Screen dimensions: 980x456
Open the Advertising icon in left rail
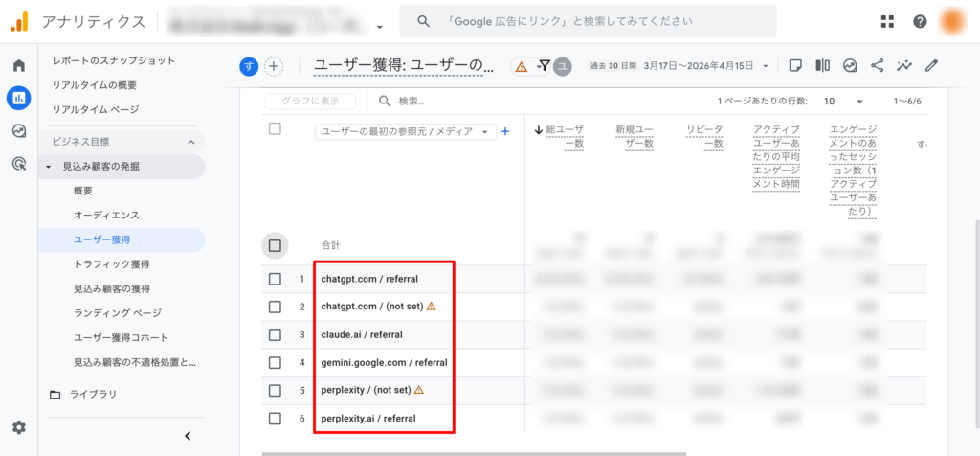(18, 164)
